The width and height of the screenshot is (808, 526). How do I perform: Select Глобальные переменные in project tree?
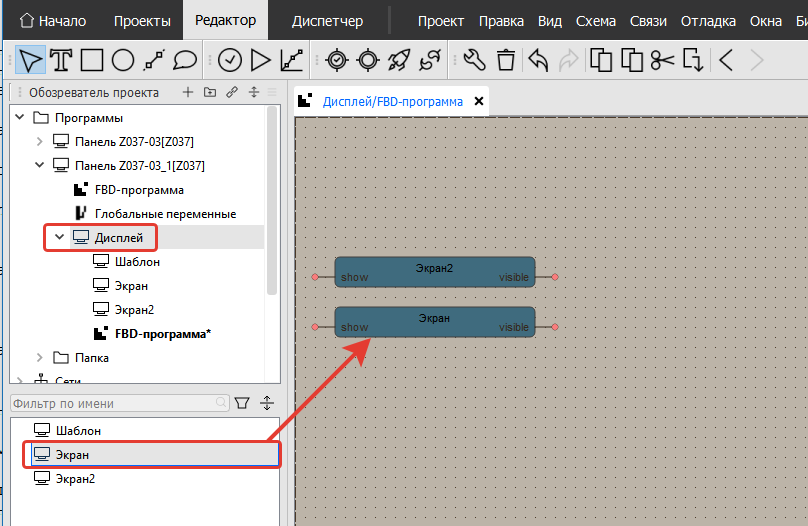165,213
